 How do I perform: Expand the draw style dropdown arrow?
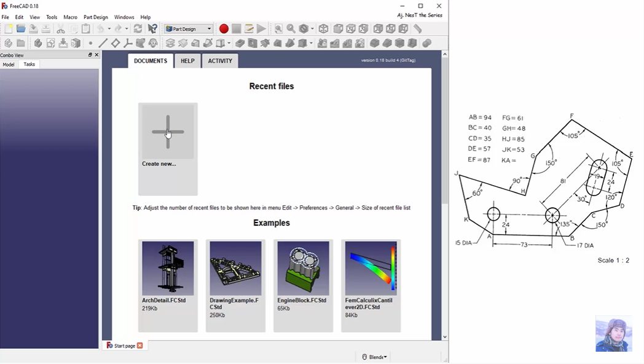pyautogui.click(x=312, y=29)
